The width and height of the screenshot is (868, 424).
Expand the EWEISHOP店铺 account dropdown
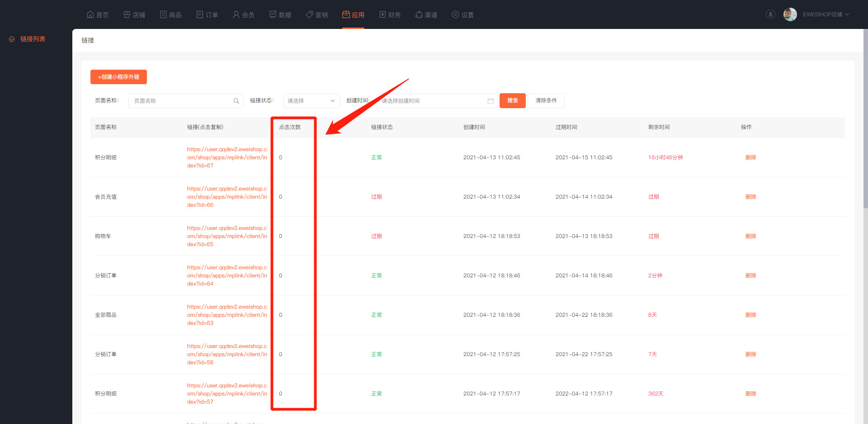(826, 14)
